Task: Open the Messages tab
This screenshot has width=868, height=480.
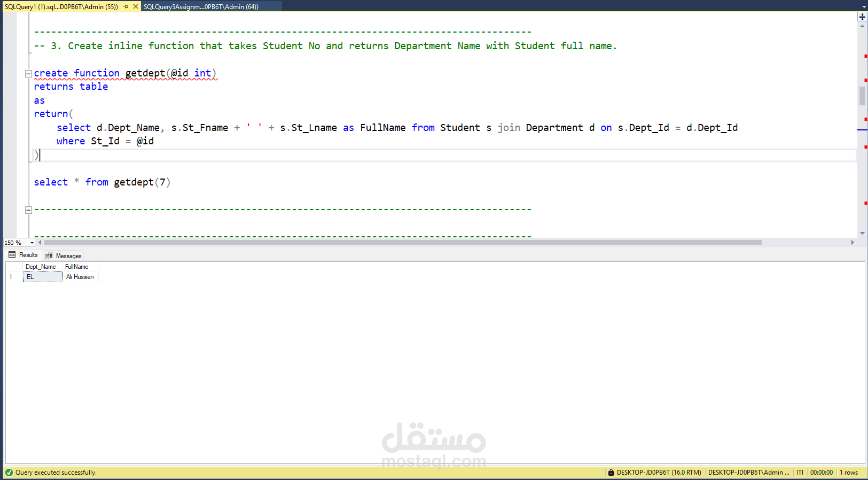Action: (x=64, y=256)
